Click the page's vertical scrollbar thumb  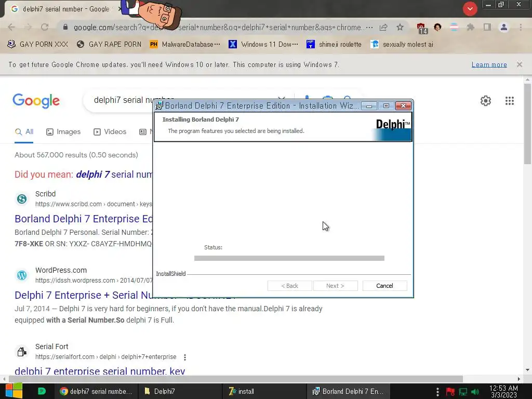[527, 124]
